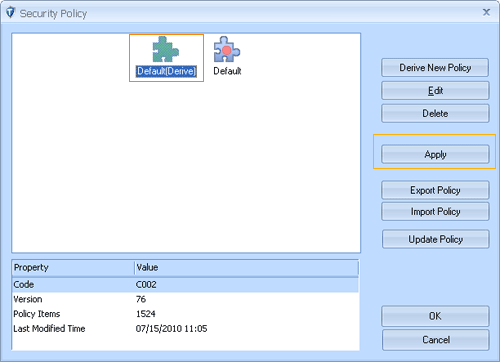Click the Property column header
Image resolution: width=500 pixels, height=362 pixels.
(73, 268)
